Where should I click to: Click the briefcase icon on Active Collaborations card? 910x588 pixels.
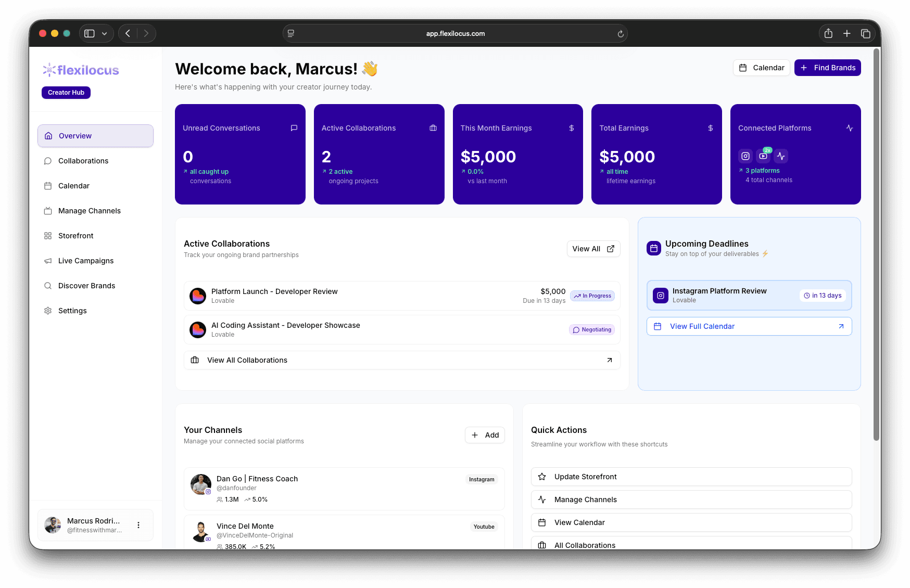433,127
